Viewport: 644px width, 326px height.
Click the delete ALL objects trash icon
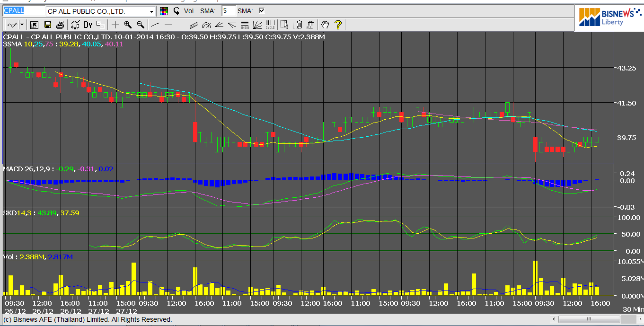[310, 25]
